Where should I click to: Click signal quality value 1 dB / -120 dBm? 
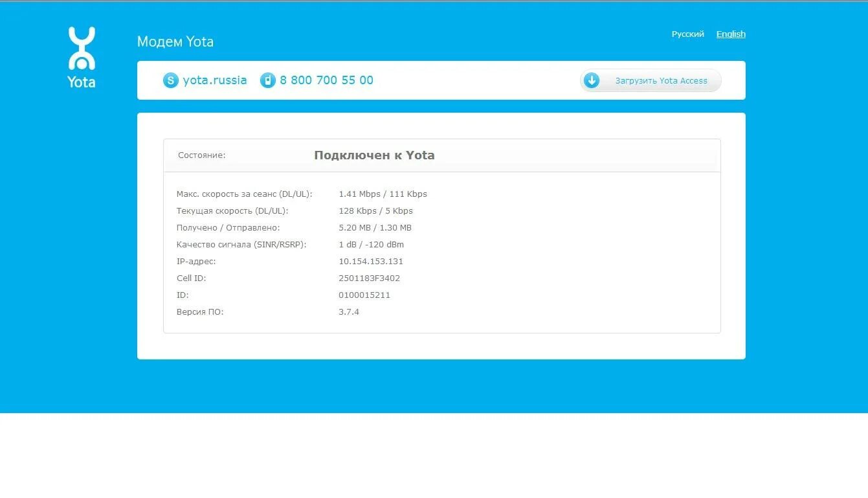pos(372,244)
